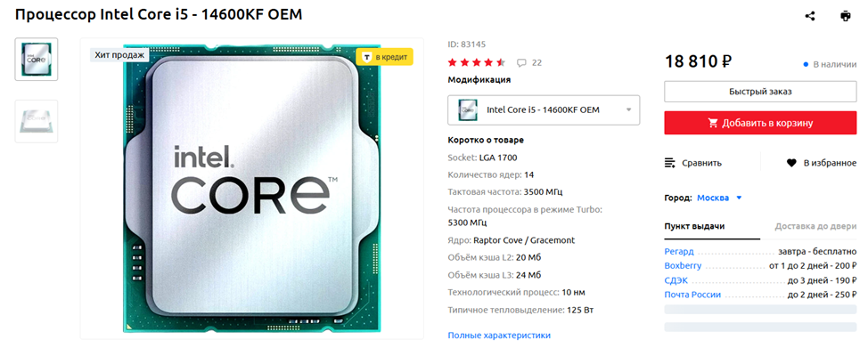Select the first processor thumbnail
The width and height of the screenshot is (868, 356).
point(36,59)
